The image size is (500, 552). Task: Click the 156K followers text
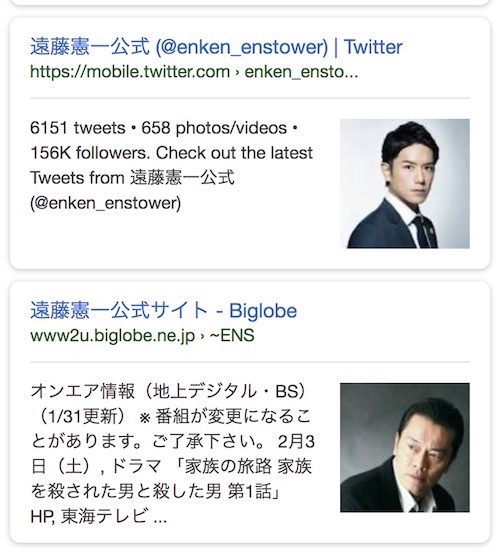pyautogui.click(x=90, y=153)
